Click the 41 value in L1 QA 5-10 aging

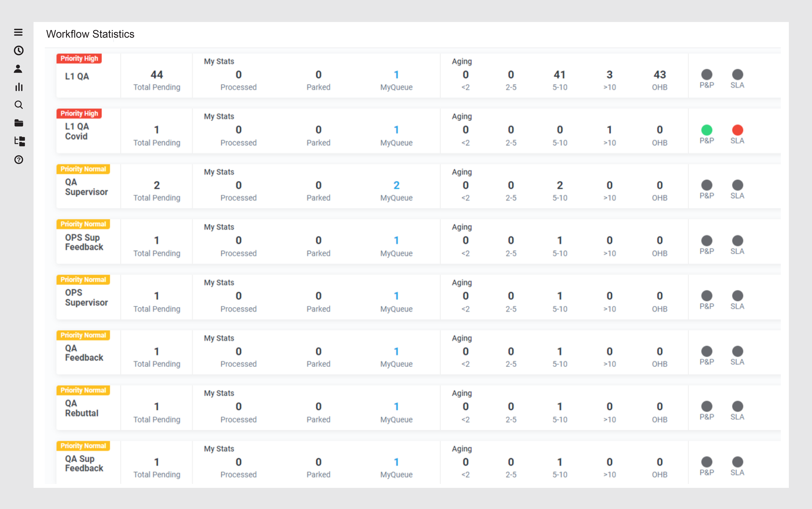coord(560,75)
